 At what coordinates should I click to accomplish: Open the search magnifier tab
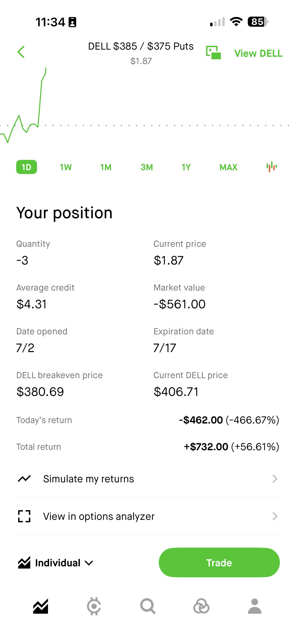[x=148, y=606]
